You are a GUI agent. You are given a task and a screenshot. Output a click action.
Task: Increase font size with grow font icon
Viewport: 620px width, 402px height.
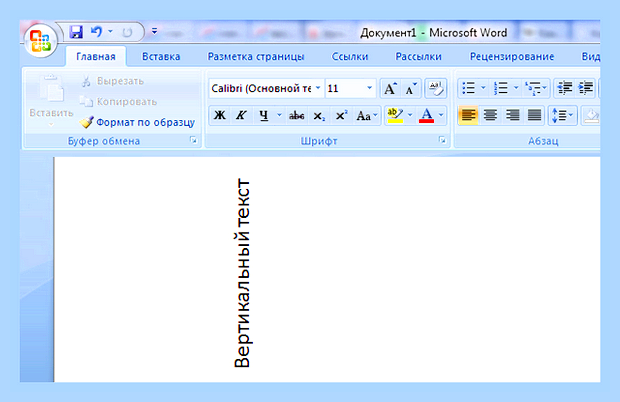pos(390,89)
